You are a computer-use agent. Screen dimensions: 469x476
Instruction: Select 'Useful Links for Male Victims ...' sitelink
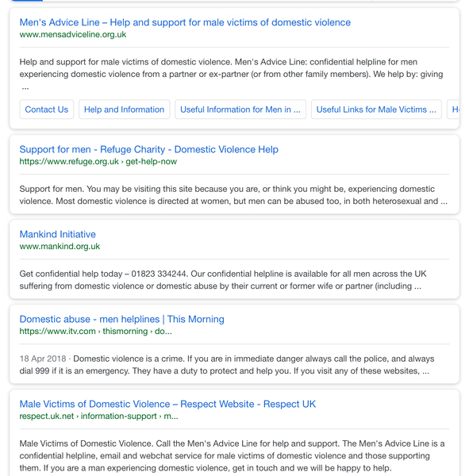[376, 109]
